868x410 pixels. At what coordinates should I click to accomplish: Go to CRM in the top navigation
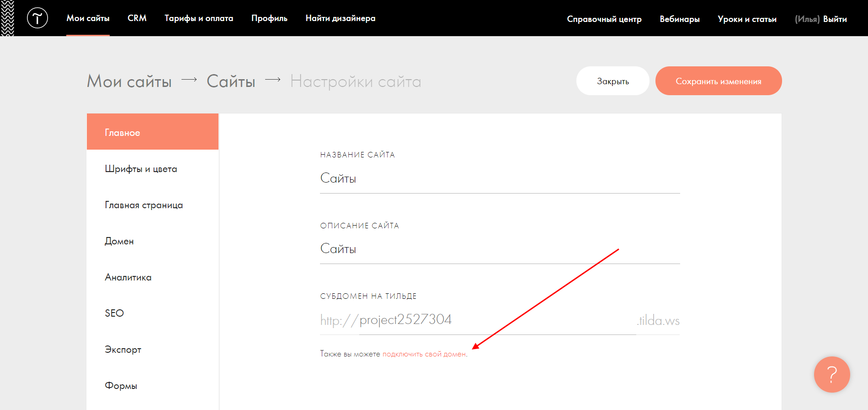[x=137, y=18]
